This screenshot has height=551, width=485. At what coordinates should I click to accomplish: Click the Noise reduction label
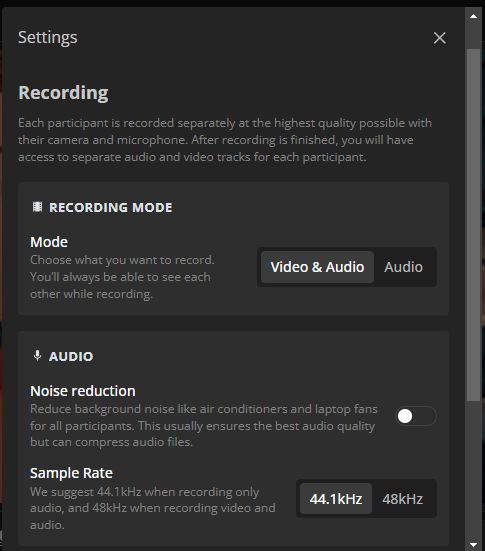point(83,391)
